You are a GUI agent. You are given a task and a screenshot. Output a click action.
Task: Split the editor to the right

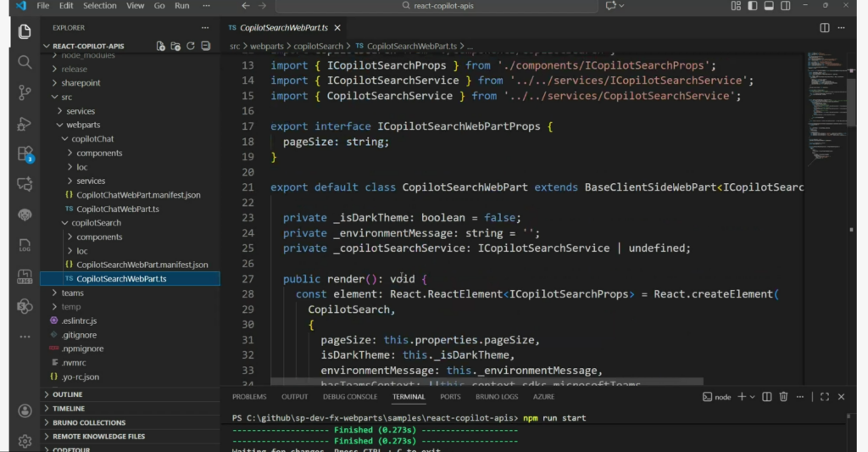824,28
